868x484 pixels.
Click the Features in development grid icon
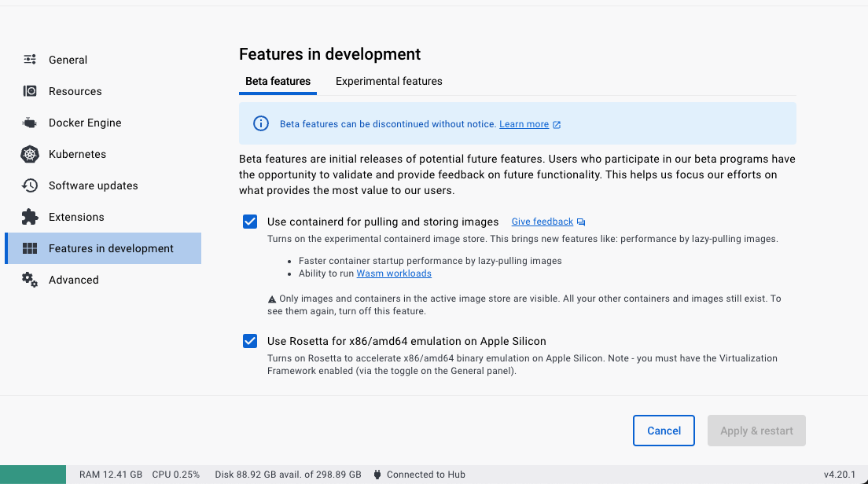pos(30,248)
